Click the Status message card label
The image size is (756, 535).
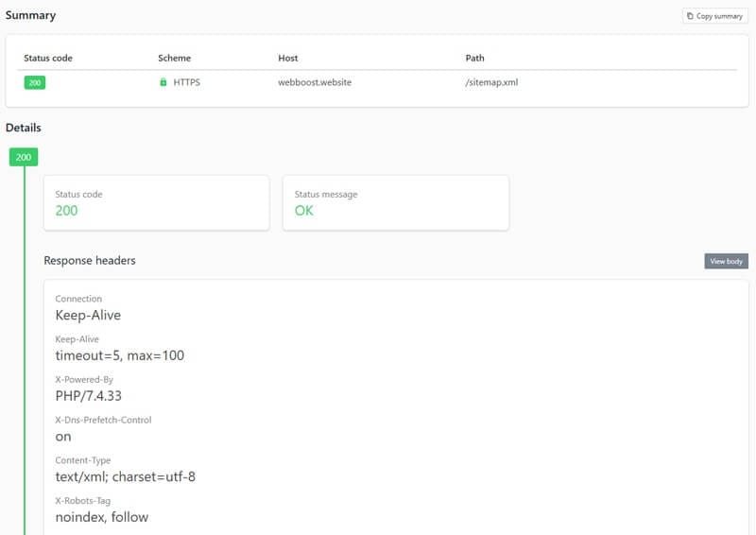(326, 194)
